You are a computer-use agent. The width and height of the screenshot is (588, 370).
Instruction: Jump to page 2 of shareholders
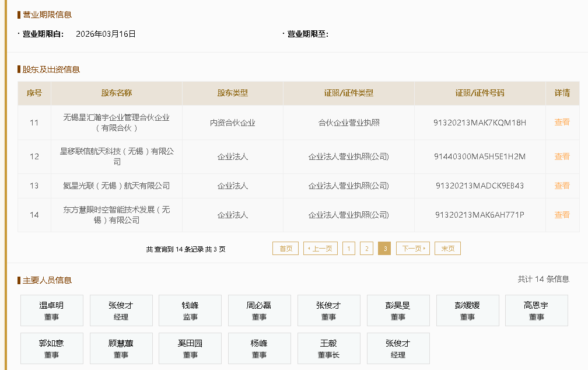[366, 249]
